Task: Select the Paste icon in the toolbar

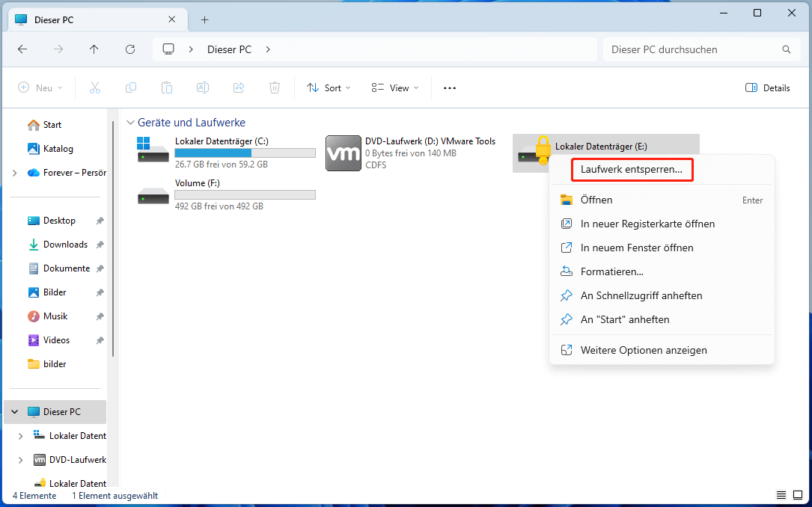Action: point(167,87)
